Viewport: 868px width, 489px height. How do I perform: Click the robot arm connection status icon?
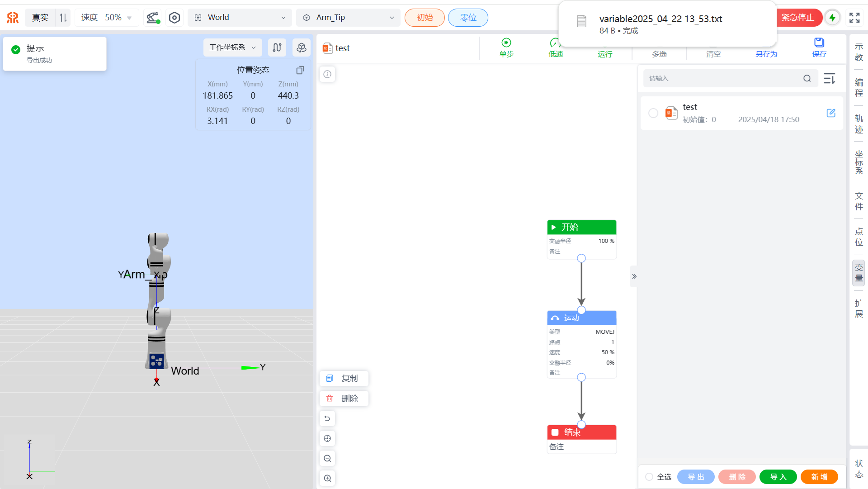click(152, 18)
